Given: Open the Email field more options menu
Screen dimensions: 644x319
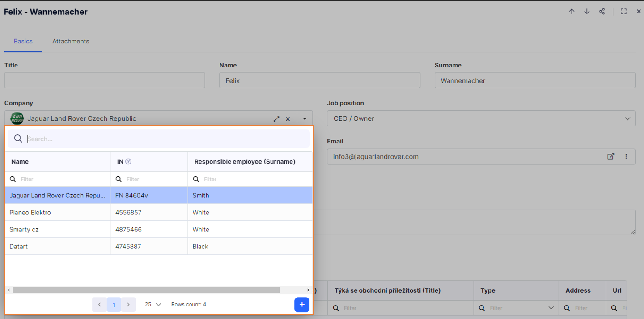Looking at the screenshot, I should 626,156.
